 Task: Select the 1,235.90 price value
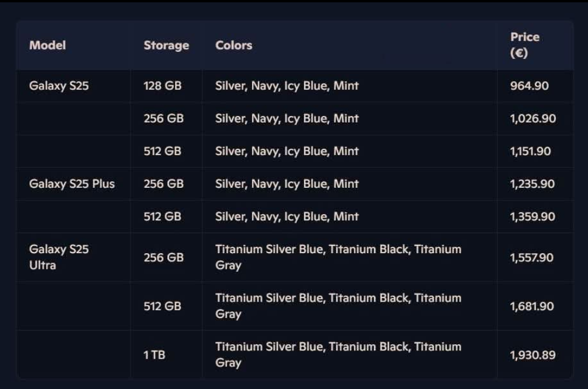click(x=532, y=184)
